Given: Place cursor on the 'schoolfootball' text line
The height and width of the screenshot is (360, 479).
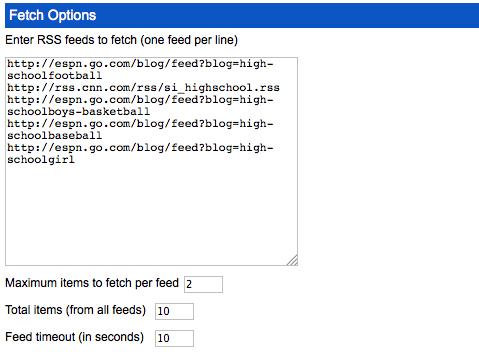Looking at the screenshot, I should 55,76.
